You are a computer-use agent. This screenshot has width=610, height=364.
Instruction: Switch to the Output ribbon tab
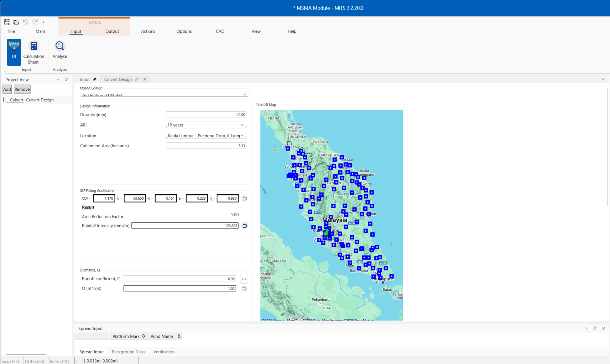point(112,31)
